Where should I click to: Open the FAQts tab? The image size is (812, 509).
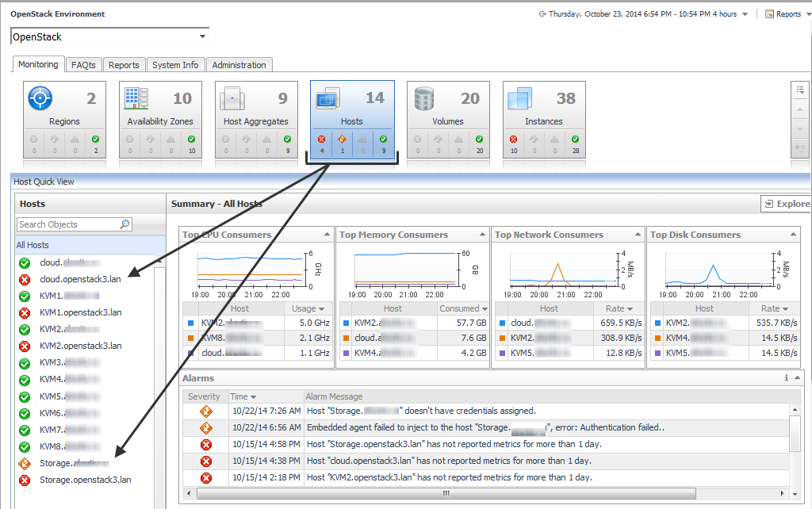click(83, 65)
